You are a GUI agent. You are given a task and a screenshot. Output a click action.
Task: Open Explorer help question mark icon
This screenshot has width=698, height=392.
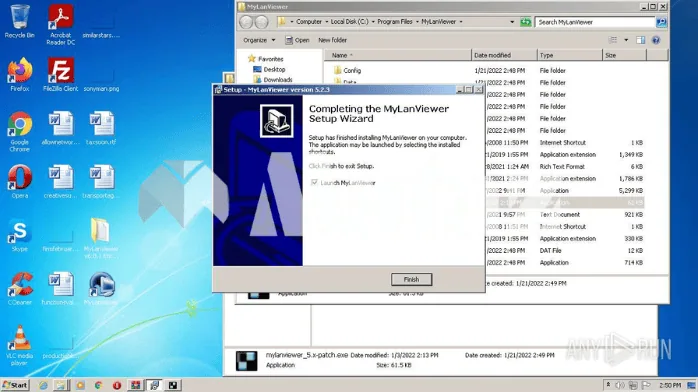pyautogui.click(x=656, y=40)
